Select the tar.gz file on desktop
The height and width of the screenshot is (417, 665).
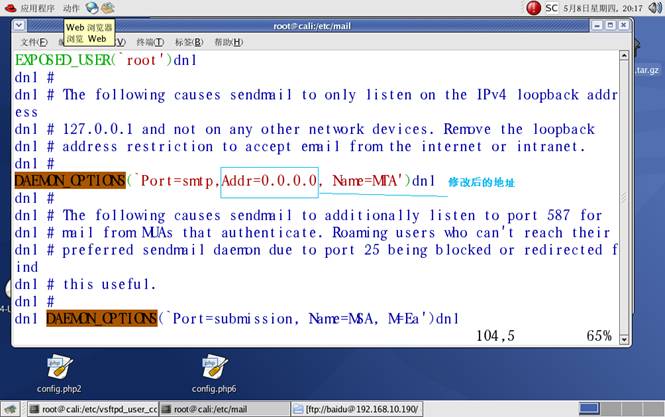tap(649, 70)
